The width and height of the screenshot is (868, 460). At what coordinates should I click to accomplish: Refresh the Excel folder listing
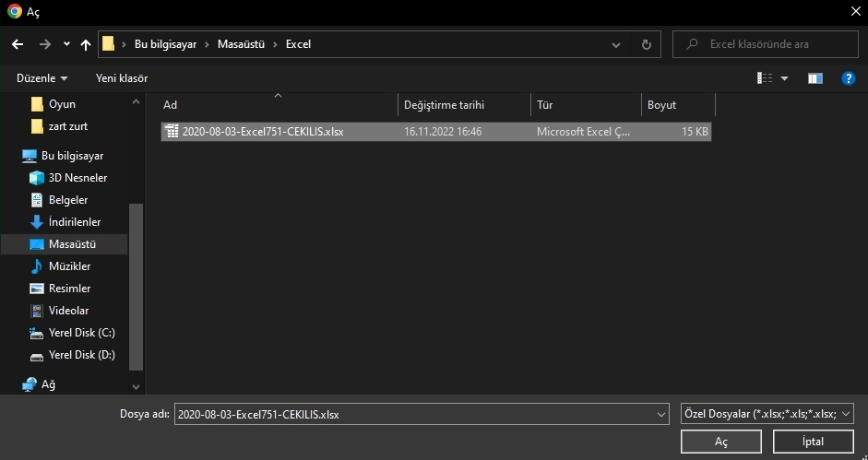646,44
